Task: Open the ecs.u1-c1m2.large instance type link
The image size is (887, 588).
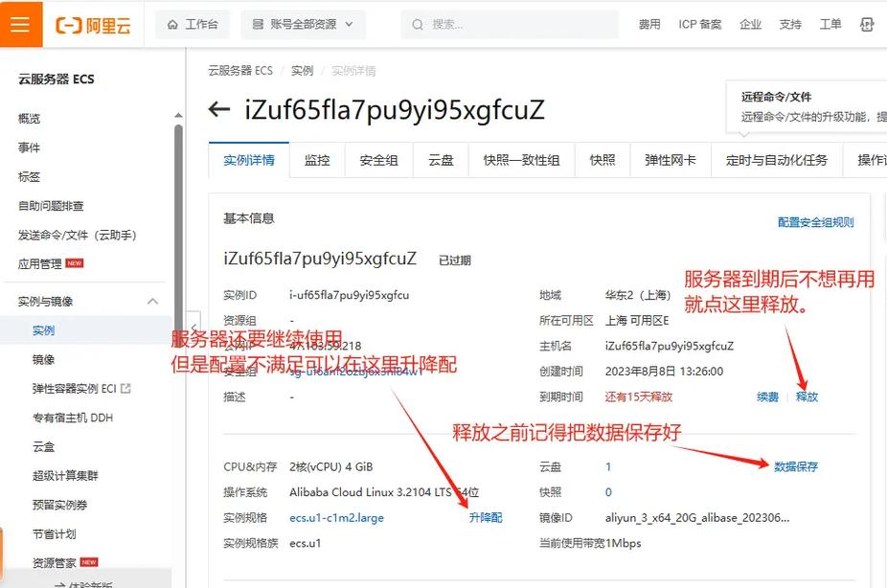Action: [336, 517]
